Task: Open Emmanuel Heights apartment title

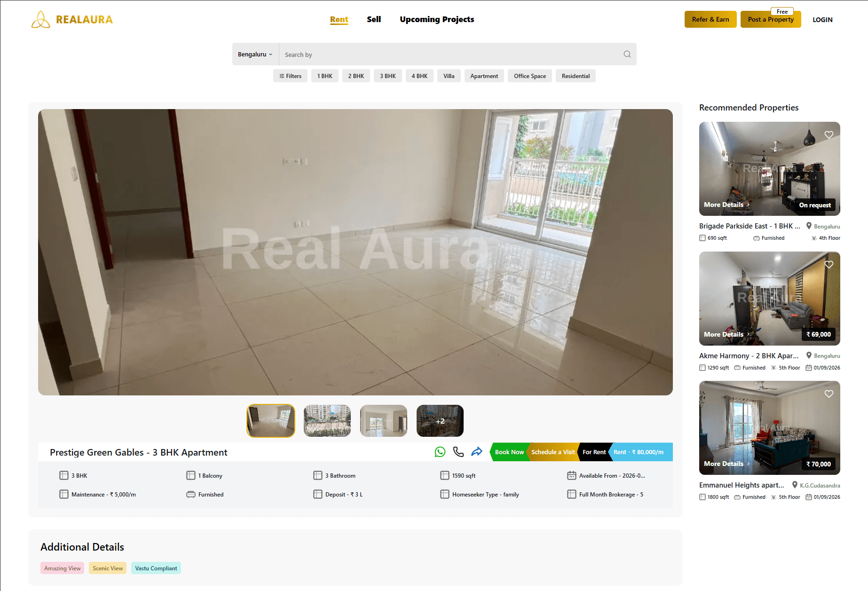Action: tap(742, 485)
